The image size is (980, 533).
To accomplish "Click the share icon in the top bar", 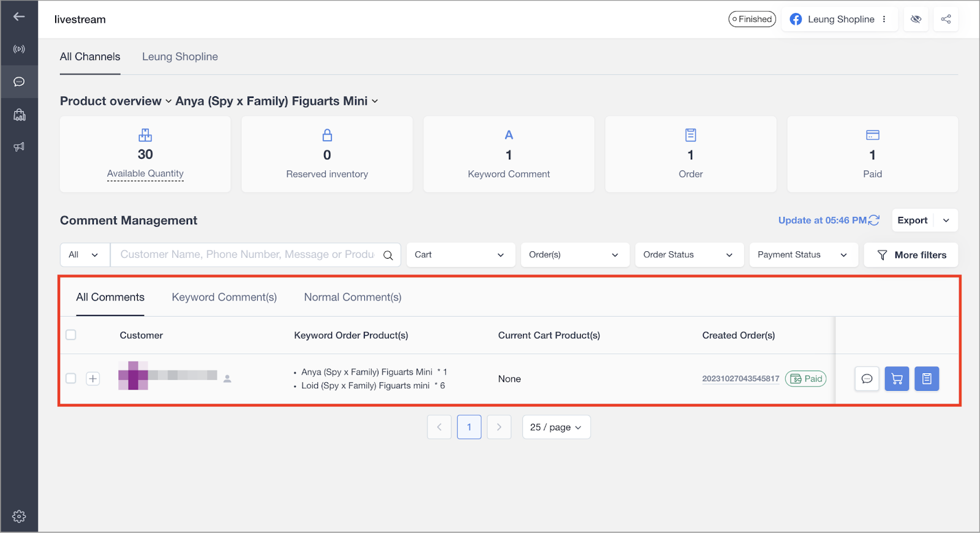I will [946, 19].
